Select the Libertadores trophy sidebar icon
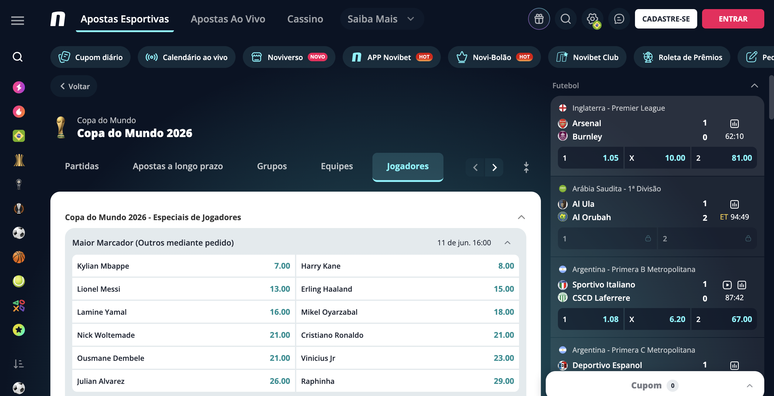The height and width of the screenshot is (396, 774). tap(19, 160)
